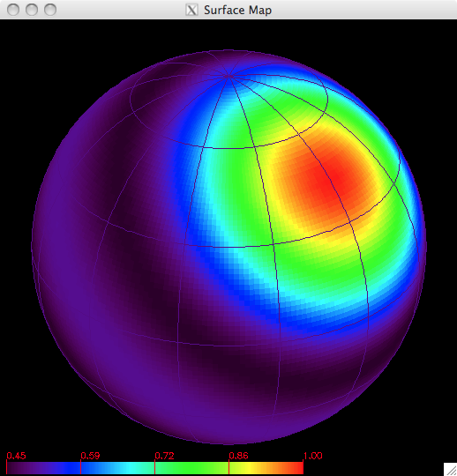Click the 1.00 label on the color scale
The image size is (457, 476).
pyautogui.click(x=313, y=456)
